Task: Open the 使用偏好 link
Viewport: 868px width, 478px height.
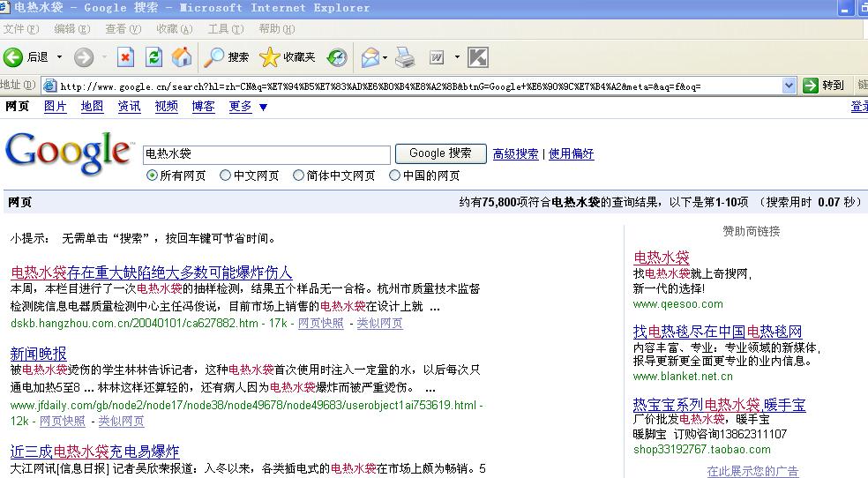Action: tap(572, 153)
